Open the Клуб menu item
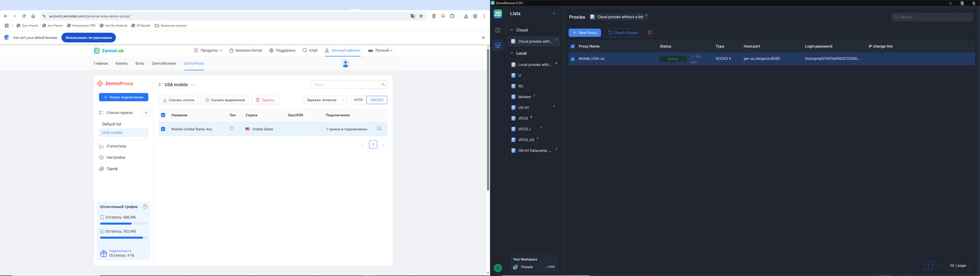The height and width of the screenshot is (276, 980). point(310,51)
